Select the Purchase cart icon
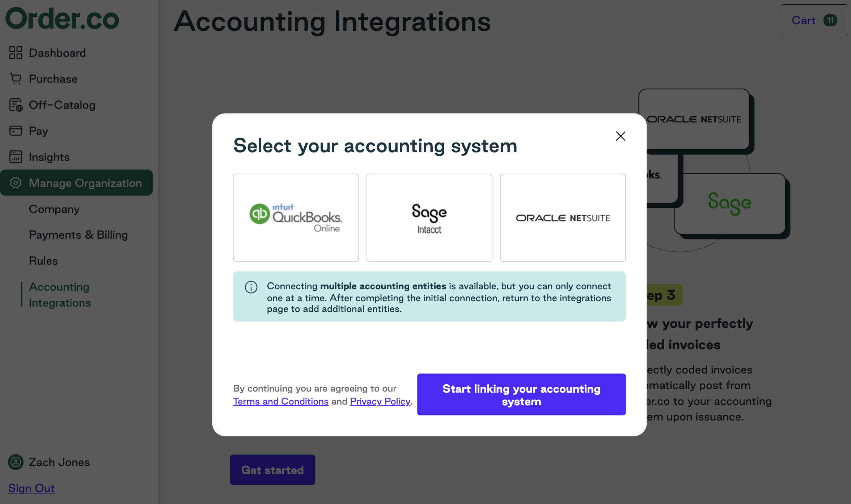Screen dimensions: 851x504 [15, 79]
